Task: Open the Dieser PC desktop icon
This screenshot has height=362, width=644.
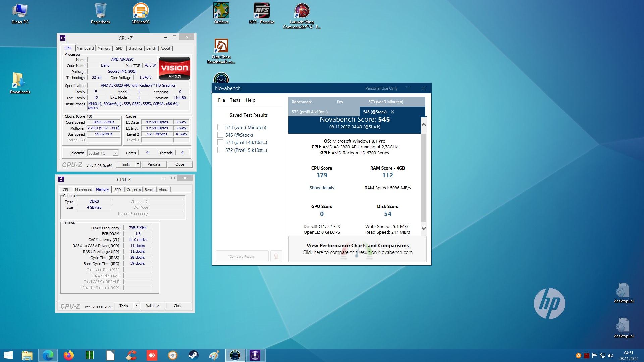Action: point(20,13)
